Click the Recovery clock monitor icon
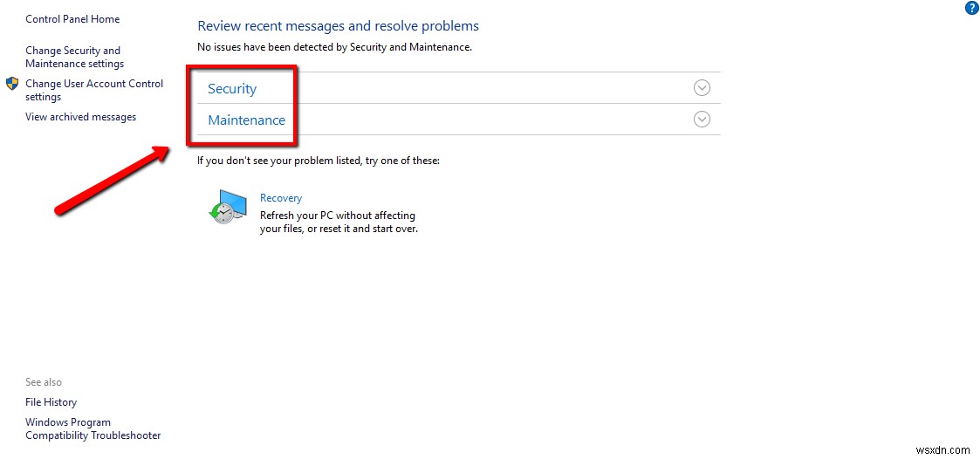 [x=229, y=206]
